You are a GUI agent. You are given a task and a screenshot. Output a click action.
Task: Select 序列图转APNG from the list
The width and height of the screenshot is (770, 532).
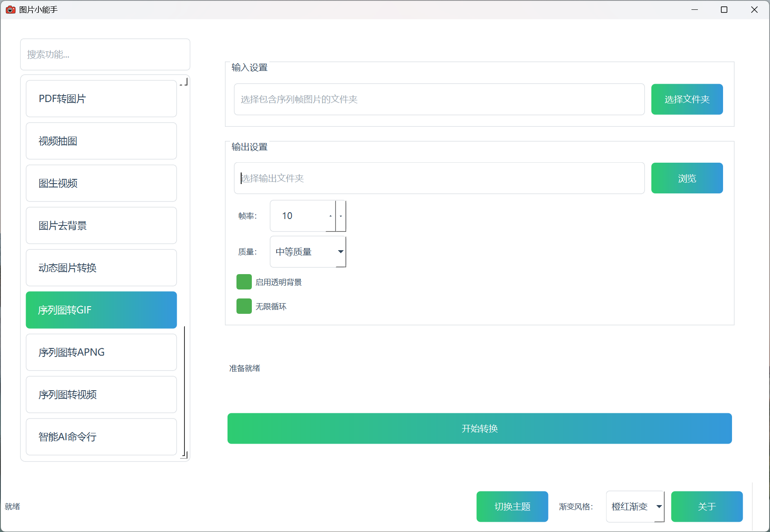(101, 352)
